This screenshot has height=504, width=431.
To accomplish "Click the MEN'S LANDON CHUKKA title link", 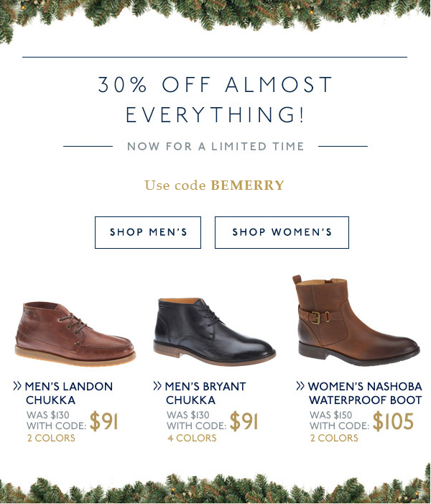I will click(69, 393).
